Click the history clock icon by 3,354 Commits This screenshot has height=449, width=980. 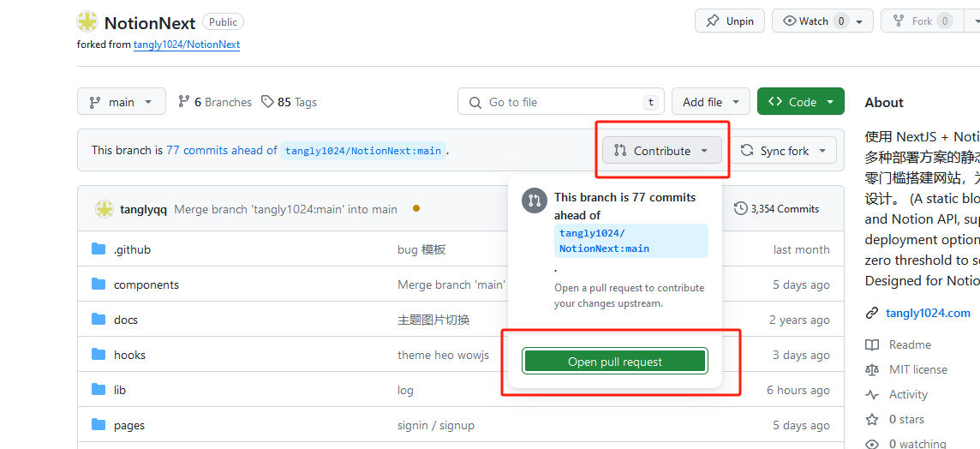point(741,208)
